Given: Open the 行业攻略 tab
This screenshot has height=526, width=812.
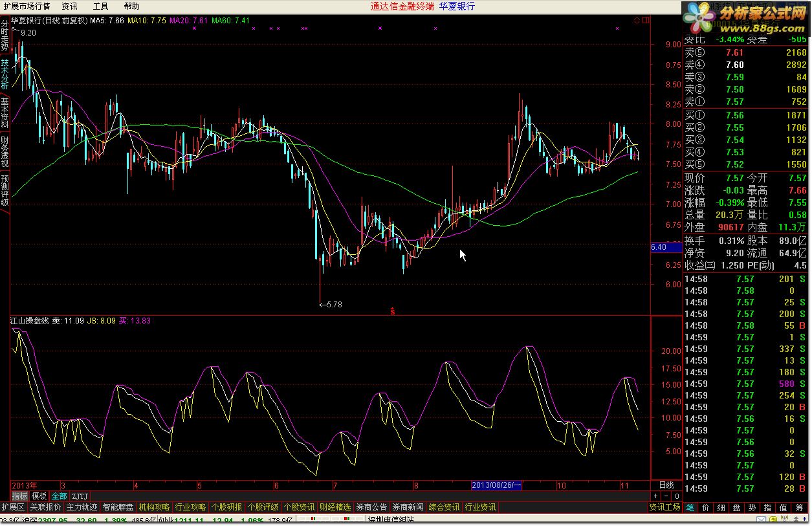Looking at the screenshot, I should click(190, 507).
